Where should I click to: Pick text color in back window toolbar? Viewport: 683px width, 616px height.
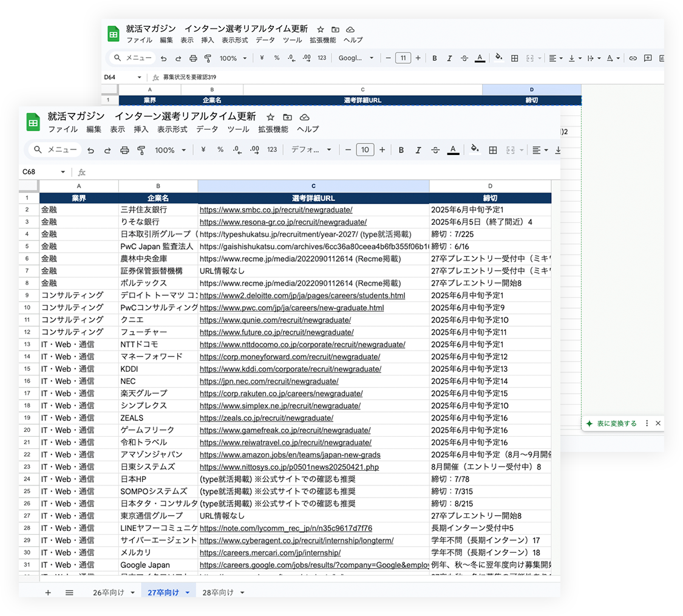pos(480,58)
